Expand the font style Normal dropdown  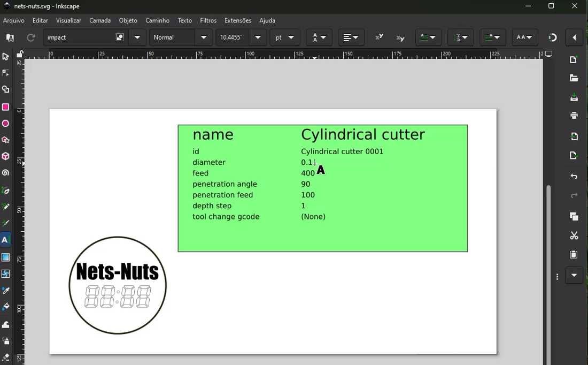204,37
